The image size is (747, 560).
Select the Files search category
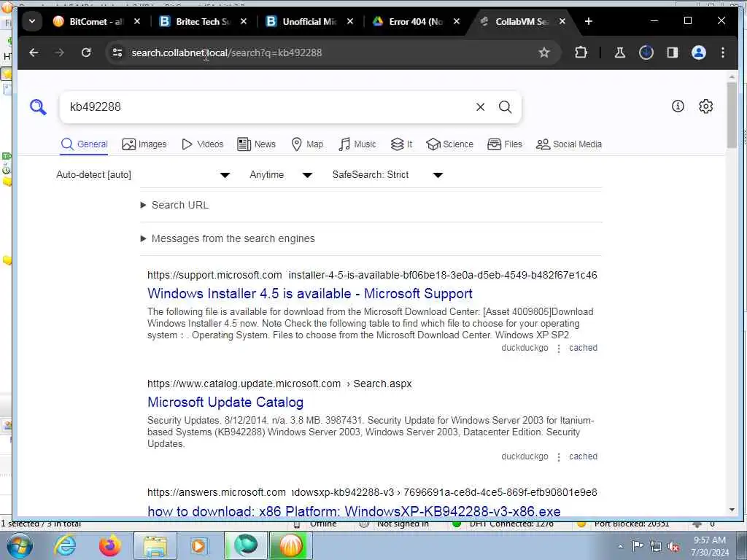tap(505, 144)
